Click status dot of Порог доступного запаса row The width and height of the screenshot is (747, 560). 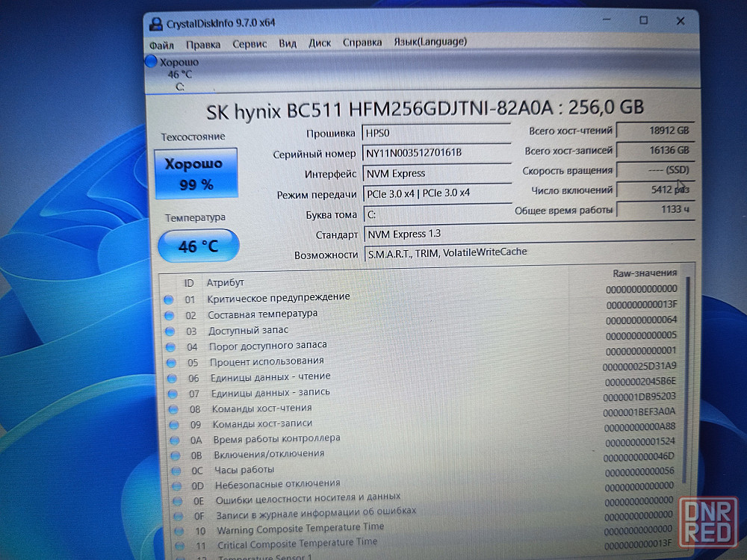click(170, 347)
